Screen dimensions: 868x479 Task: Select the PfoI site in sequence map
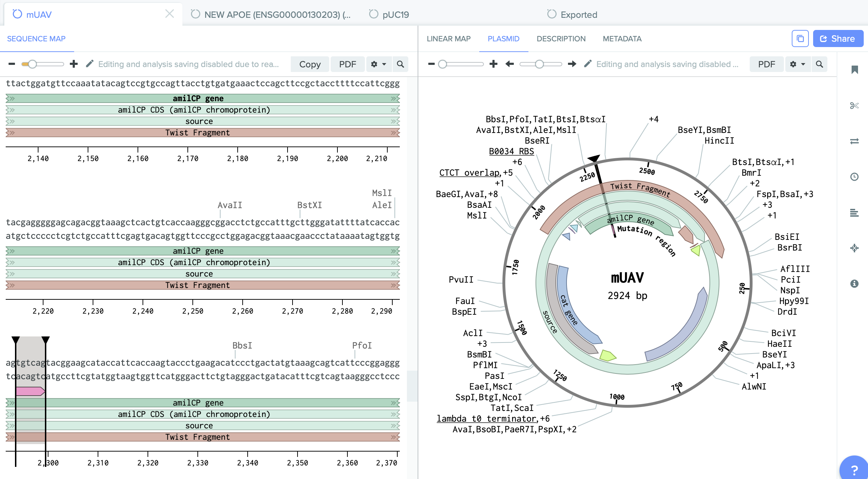(x=362, y=346)
